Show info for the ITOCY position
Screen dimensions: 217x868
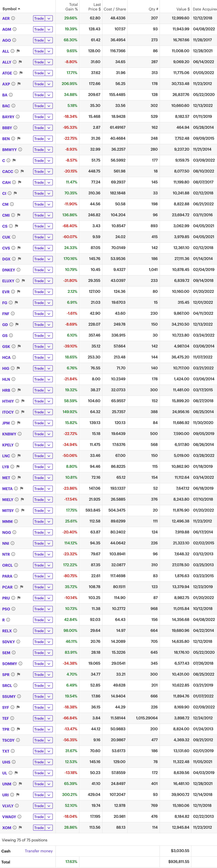(x=17, y=412)
